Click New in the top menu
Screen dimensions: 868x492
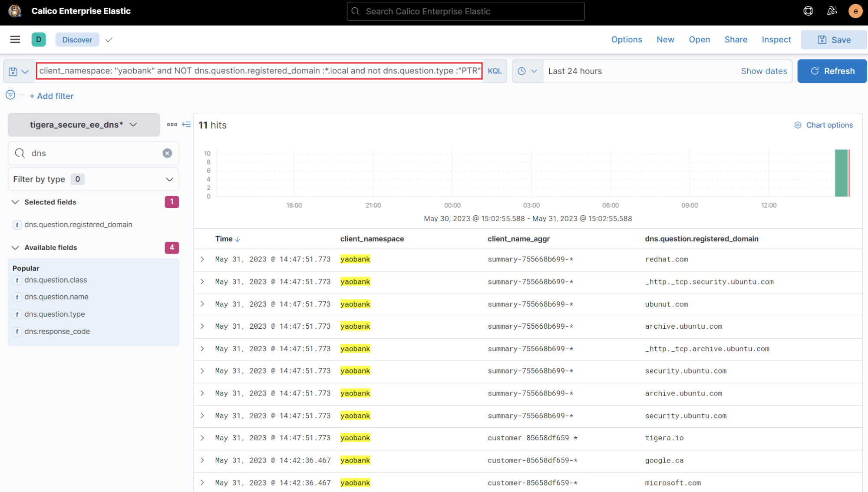click(665, 40)
